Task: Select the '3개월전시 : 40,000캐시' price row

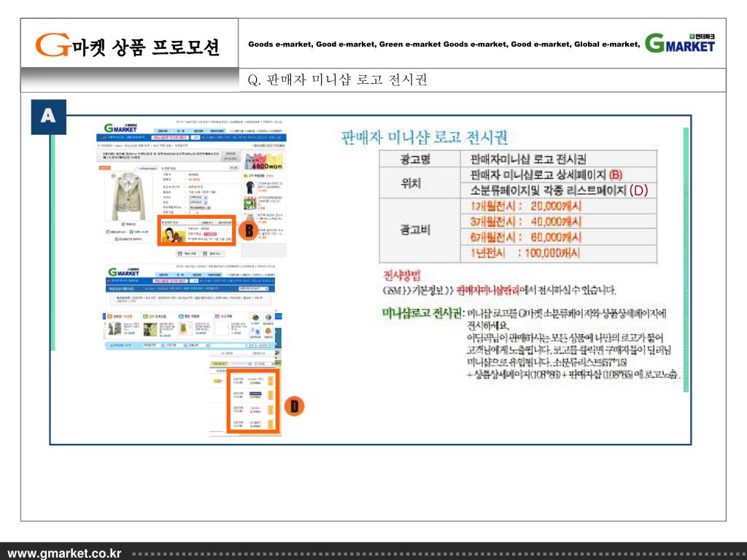Action: coord(558,222)
